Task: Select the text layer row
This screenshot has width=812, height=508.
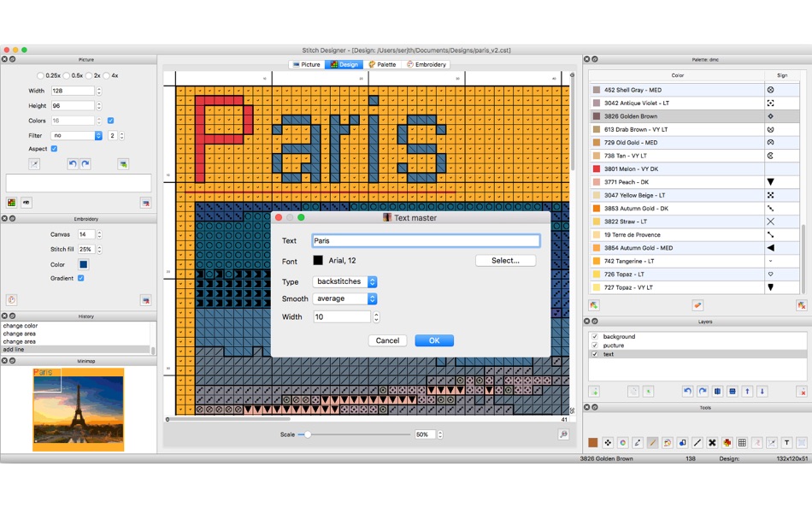Action: [697, 354]
